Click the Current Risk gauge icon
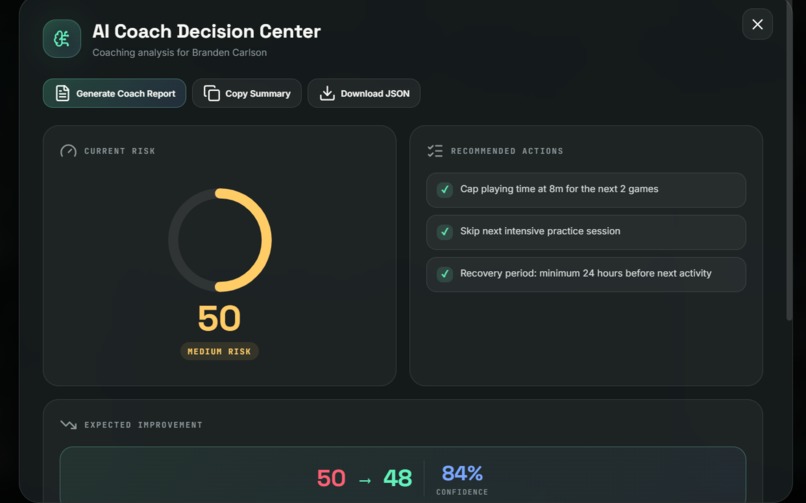 68,151
